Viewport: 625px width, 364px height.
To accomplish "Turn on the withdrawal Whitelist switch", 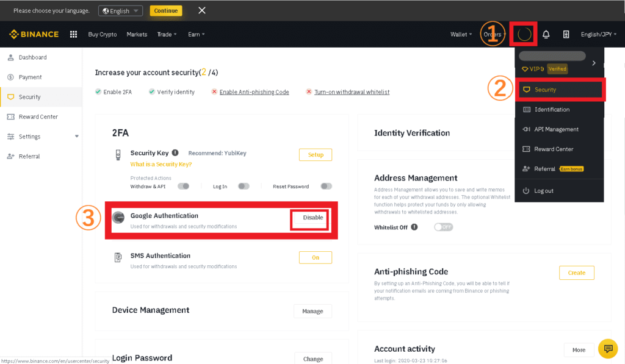I will 444,227.
